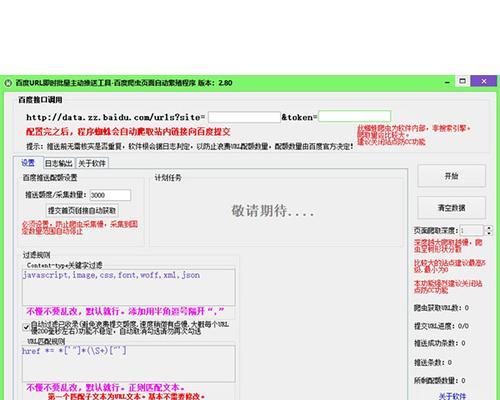The image size is (500, 400).
Task: Click the 百度推送配额设置 group label
Action: (50, 178)
